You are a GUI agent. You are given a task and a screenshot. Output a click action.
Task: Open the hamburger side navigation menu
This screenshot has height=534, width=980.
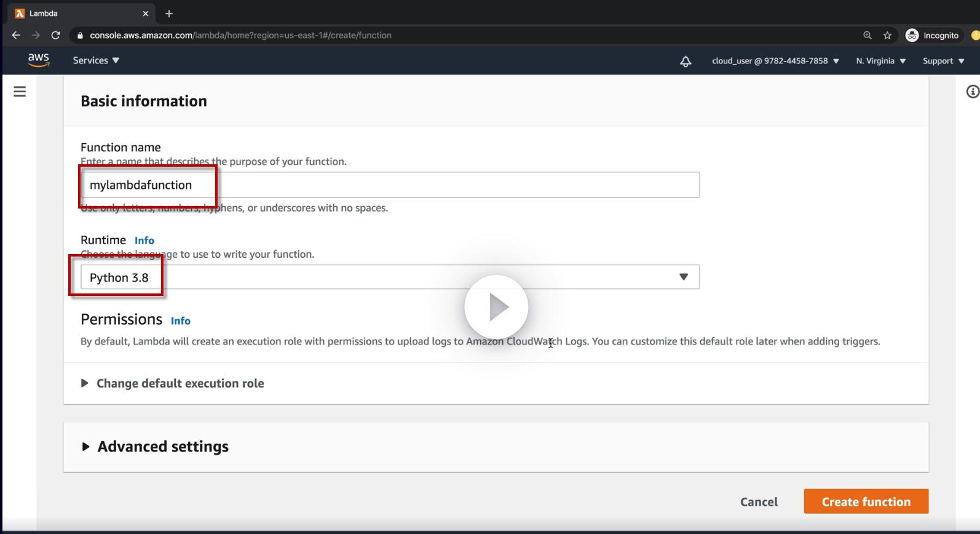[20, 92]
